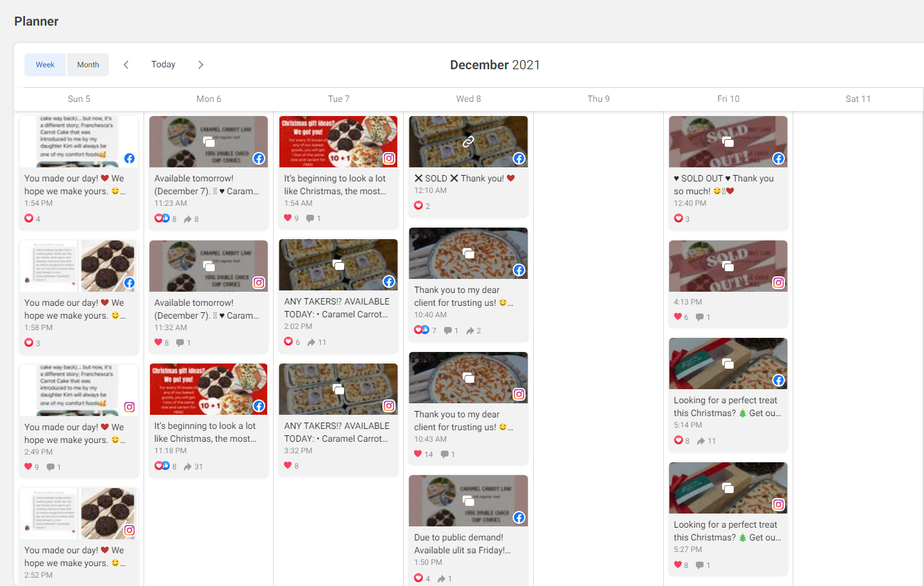Click the 'You made our day!' 2:49 PM caption
This screenshot has width=924, height=586.
75,433
